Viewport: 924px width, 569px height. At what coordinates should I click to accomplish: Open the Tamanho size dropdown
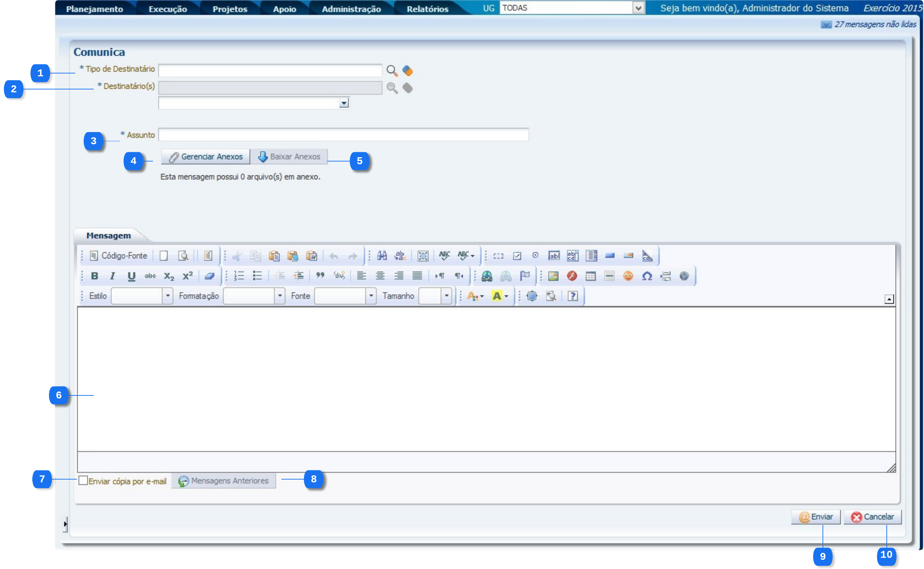tap(446, 296)
